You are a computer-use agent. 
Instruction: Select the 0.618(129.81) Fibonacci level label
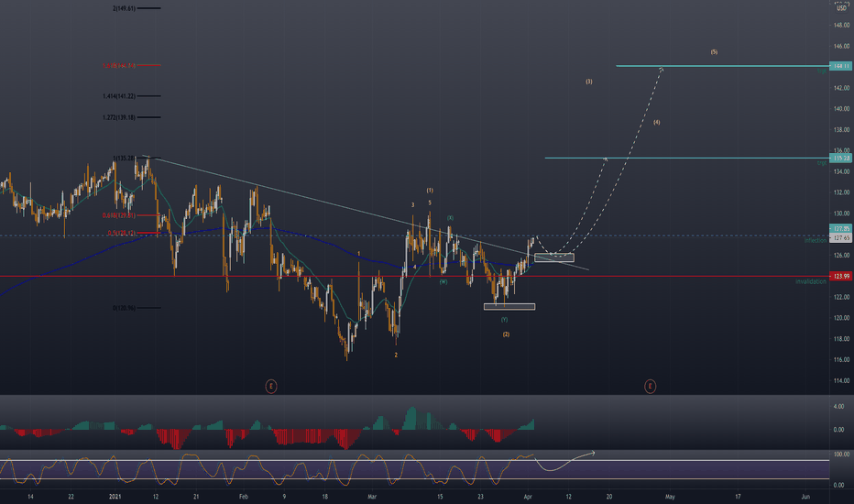coord(119,215)
